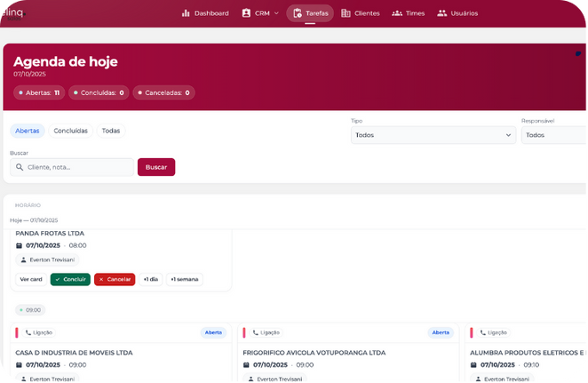This screenshot has width=588, height=383.
Task: Click the Times people group icon
Action: coord(397,13)
